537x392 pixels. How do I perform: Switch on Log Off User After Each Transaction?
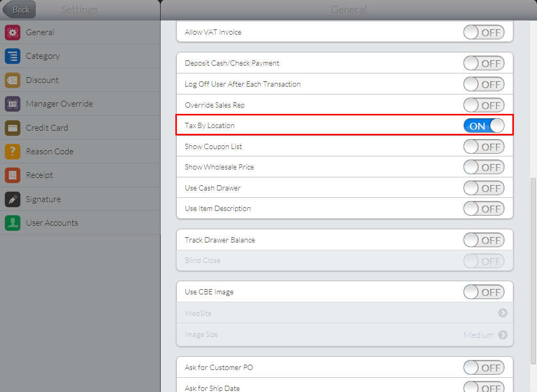[x=483, y=84]
